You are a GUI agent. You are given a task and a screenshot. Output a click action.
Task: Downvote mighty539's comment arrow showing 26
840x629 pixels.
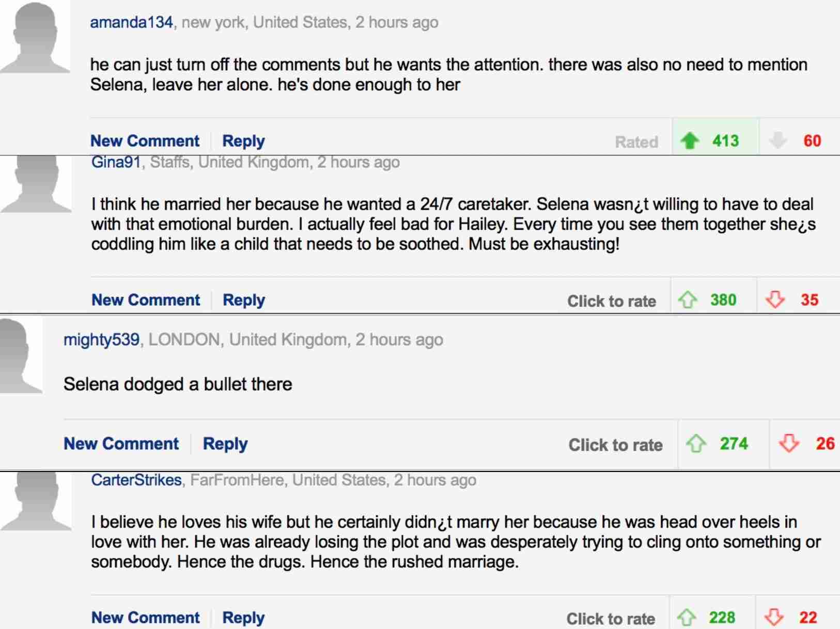789,444
